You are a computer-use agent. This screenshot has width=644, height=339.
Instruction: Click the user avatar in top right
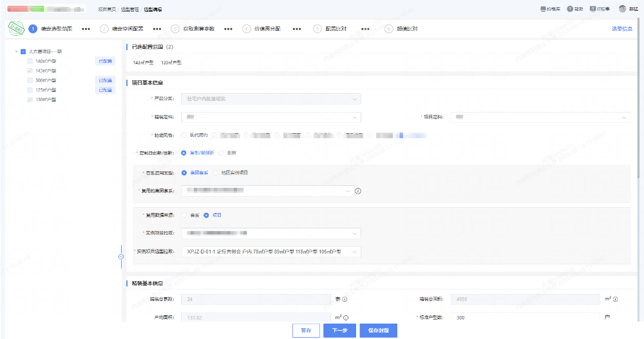coord(622,9)
